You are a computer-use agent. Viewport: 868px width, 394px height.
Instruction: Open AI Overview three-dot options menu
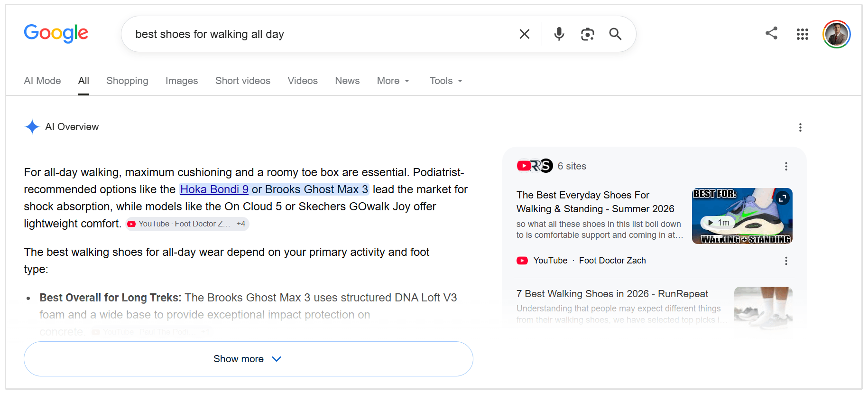(x=800, y=127)
